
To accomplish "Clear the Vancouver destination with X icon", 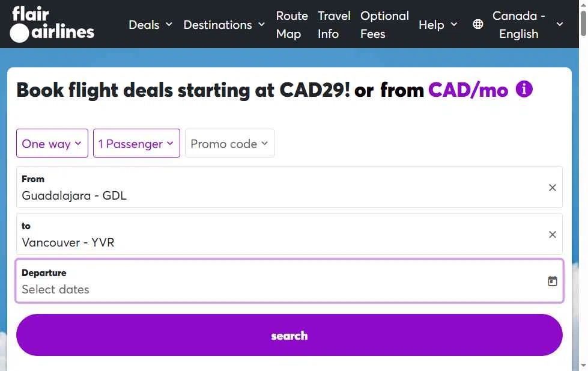I will (553, 235).
